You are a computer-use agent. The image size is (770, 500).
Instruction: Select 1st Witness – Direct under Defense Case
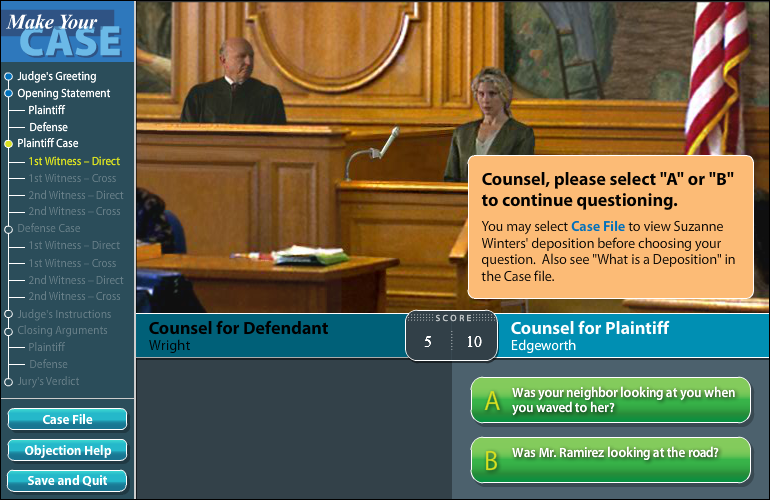coord(74,245)
